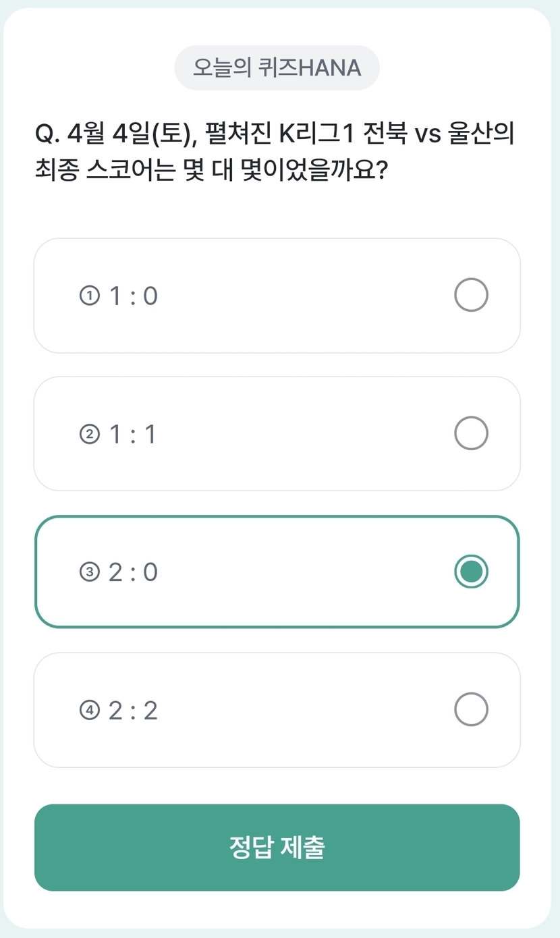Click the "1 : 0" score text

point(133,296)
